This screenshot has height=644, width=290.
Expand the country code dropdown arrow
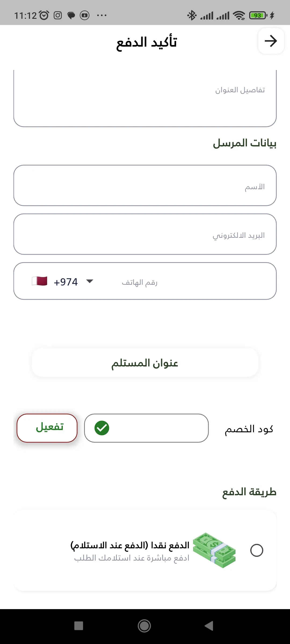coord(89,281)
